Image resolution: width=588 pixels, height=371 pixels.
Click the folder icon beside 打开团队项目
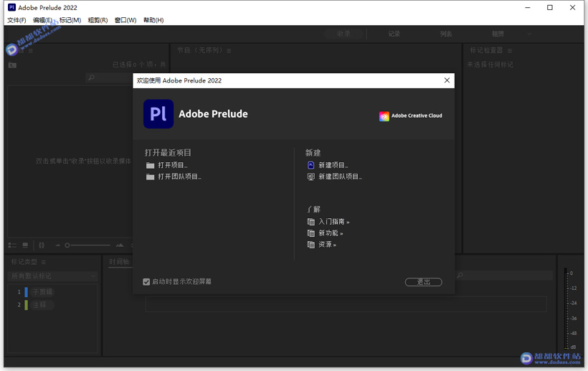pos(150,177)
